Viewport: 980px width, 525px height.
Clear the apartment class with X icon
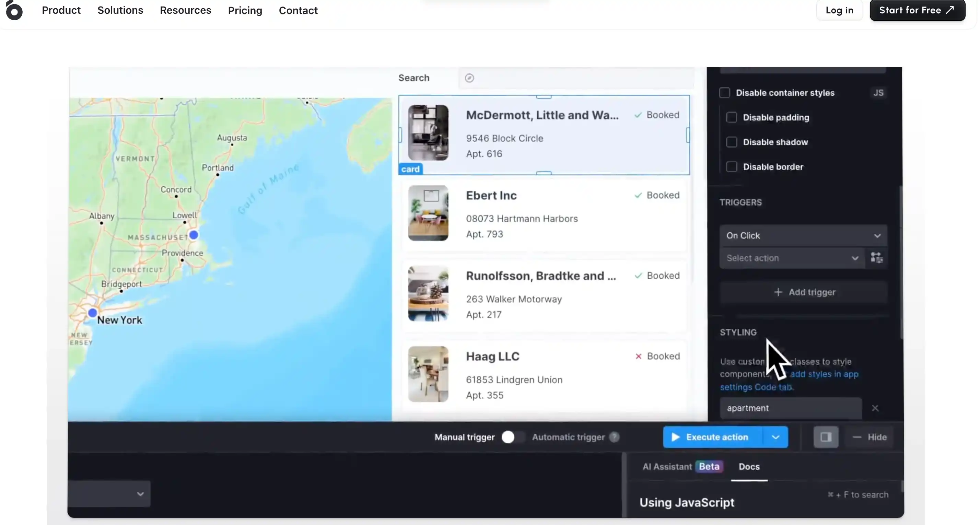tap(875, 408)
